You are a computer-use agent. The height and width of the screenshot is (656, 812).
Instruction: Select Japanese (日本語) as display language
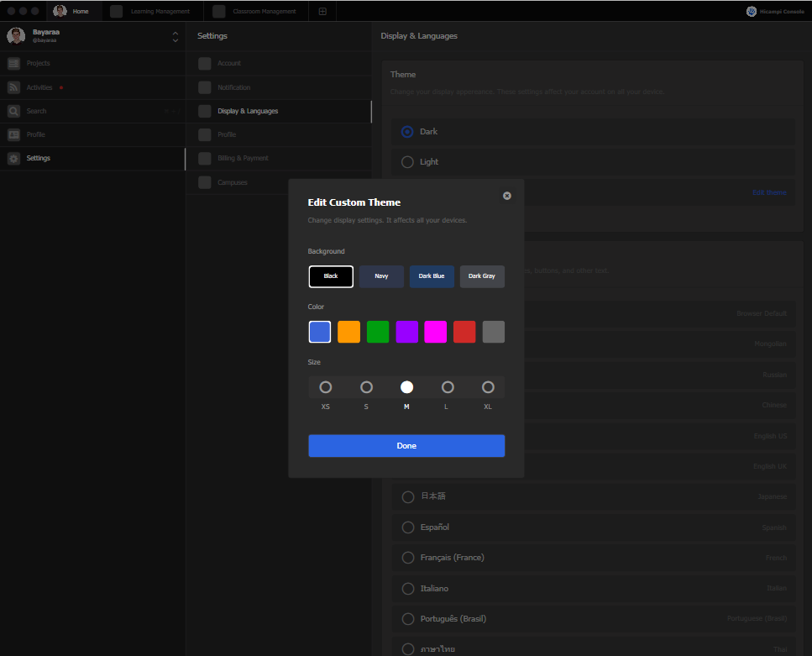coord(407,496)
